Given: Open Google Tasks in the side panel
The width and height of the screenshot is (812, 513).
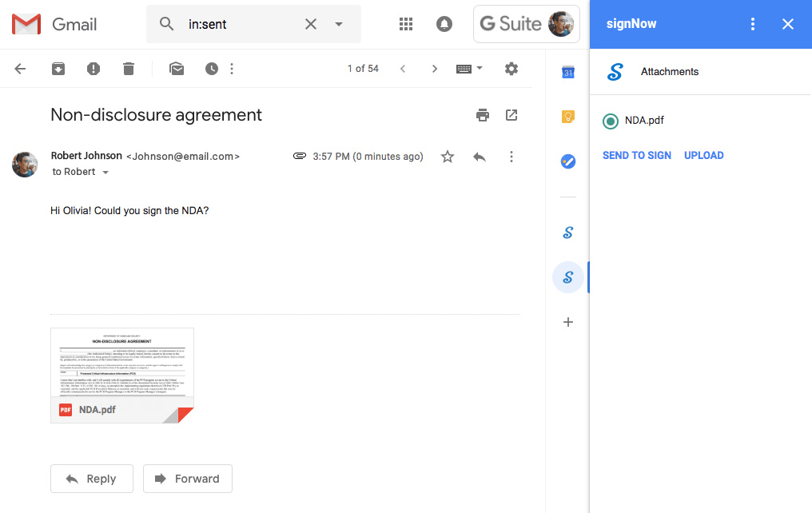Looking at the screenshot, I should click(568, 161).
